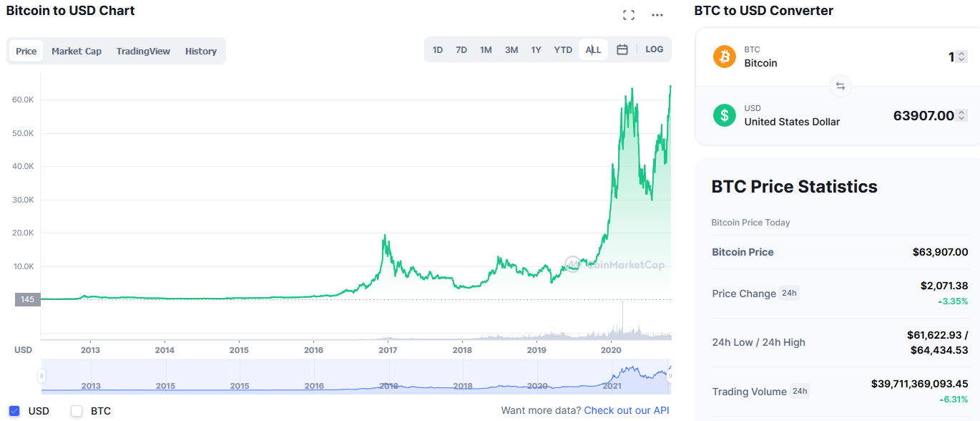Image resolution: width=980 pixels, height=421 pixels.
Task: Click the USD amount field showing 63907.00
Action: tap(923, 115)
